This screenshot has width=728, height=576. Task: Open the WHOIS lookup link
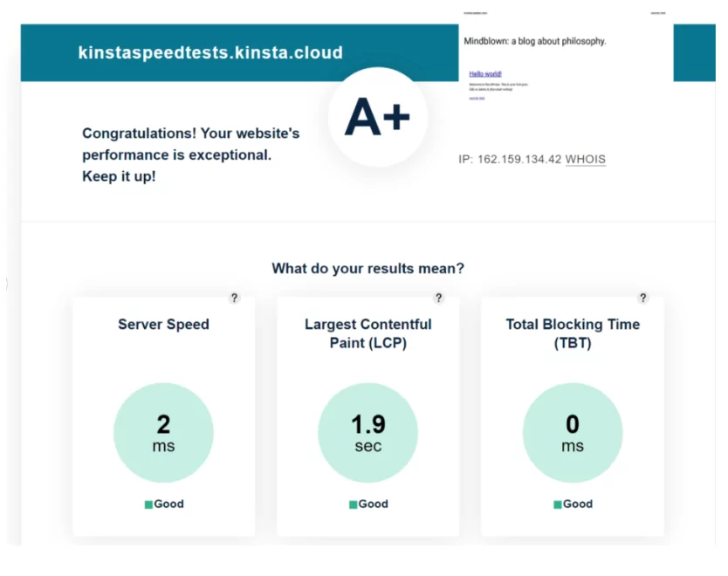586,160
